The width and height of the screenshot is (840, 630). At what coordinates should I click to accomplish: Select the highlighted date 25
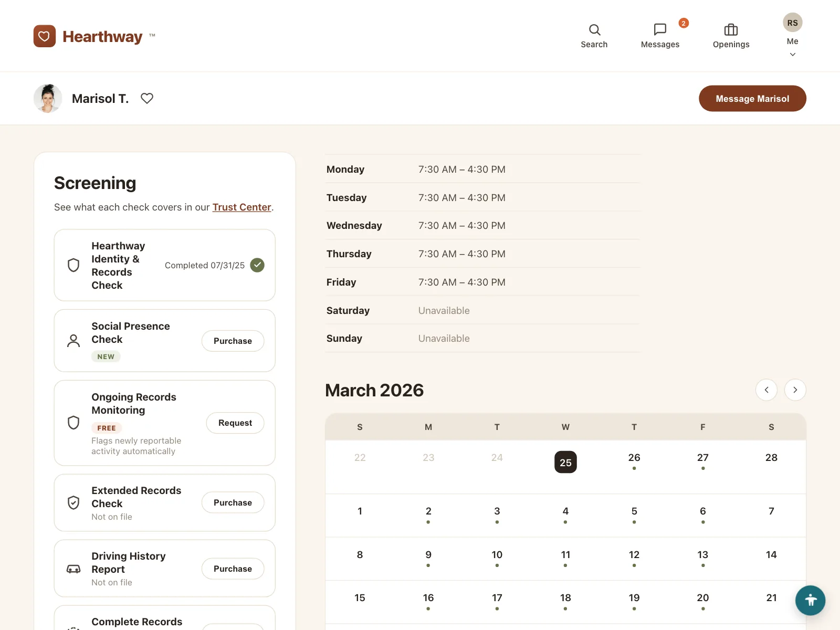pos(565,462)
